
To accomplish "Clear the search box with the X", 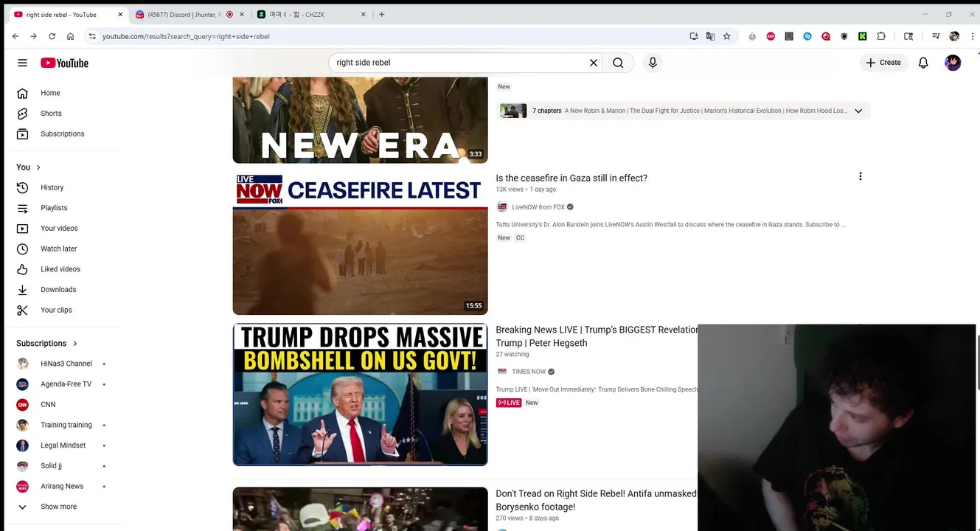I will tap(593, 63).
